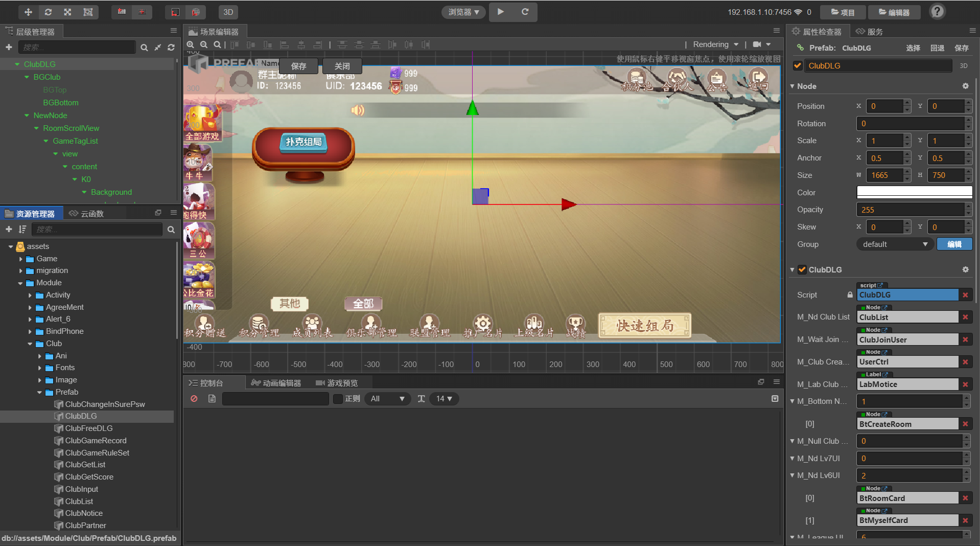Open the scene editor panel menu icon
This screenshot has height=546, width=980.
[x=777, y=31]
